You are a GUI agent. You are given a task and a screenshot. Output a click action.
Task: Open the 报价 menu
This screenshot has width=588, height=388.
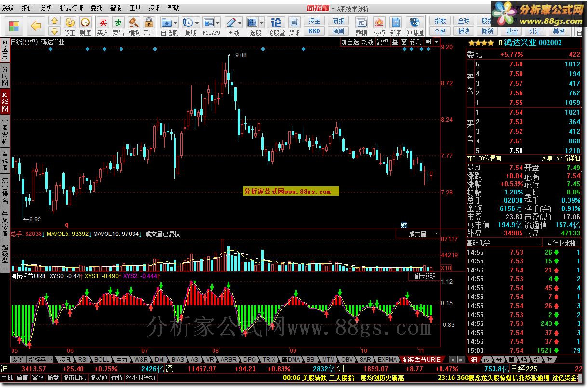click(27, 8)
